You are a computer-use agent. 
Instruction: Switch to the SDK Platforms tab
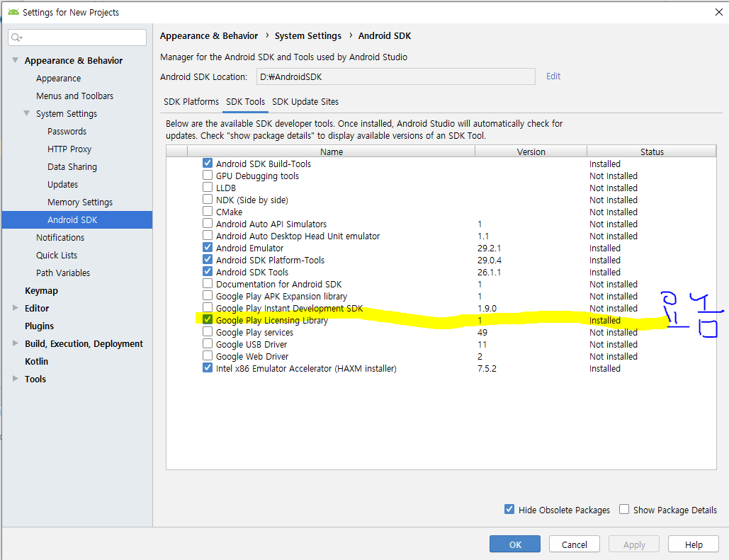coord(191,102)
